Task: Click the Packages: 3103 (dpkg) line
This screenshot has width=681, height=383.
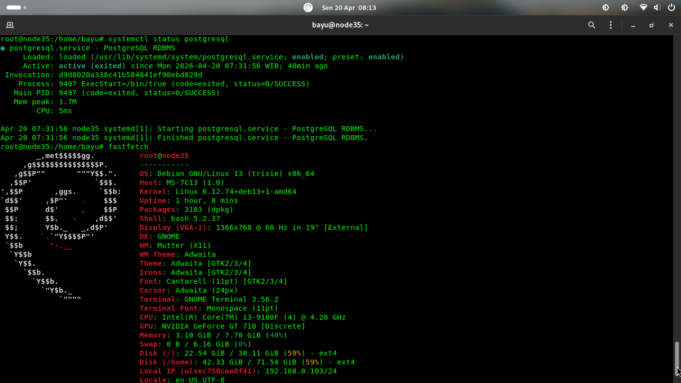Action: tap(186, 210)
